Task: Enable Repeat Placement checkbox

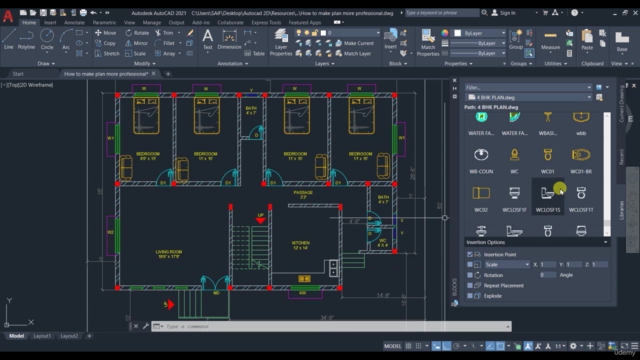Action: click(470, 285)
